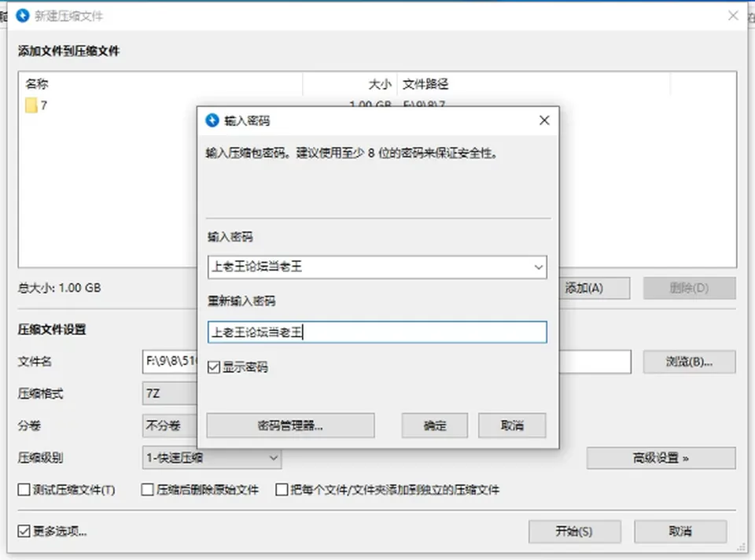Image resolution: width=755 pixels, height=560 pixels.
Task: Expand the password history dropdown arrow
Action: point(538,267)
